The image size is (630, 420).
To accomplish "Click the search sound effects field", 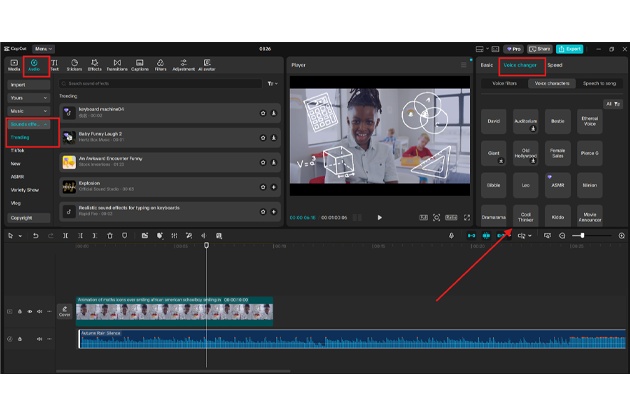I will [161, 84].
